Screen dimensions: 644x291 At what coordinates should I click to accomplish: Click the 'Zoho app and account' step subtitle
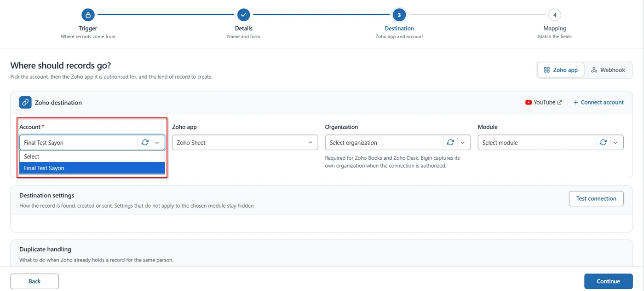tap(399, 37)
